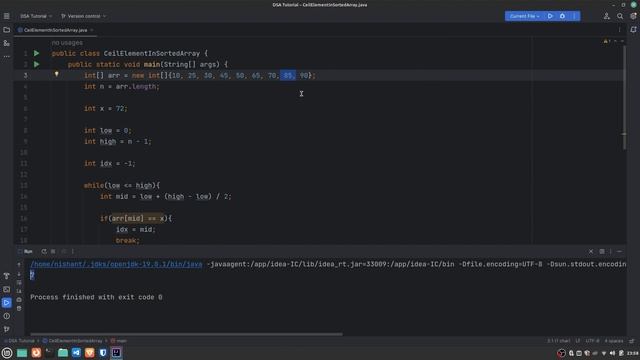Clear all console output with trash icon
This screenshot has width=640, height=360.
pos(19,309)
